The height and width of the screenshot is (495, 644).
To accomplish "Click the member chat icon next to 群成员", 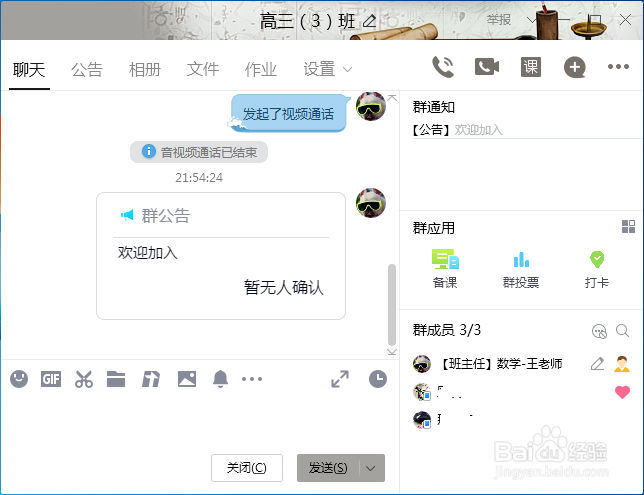I will [x=599, y=331].
